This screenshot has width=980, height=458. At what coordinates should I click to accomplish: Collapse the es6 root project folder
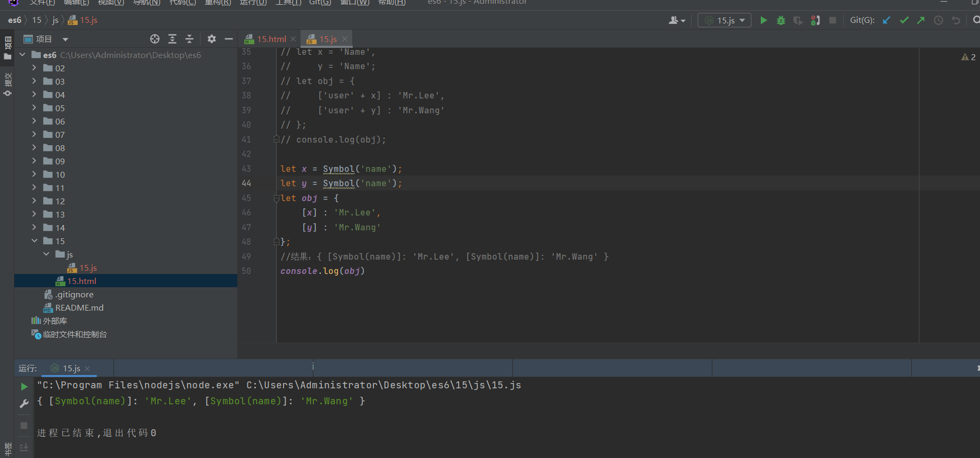click(22, 55)
